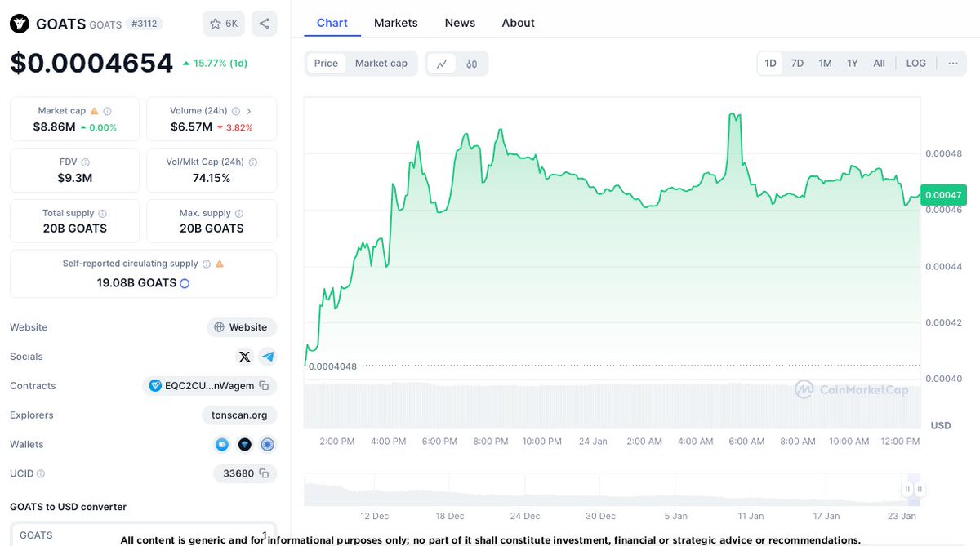Open the X social profile icon
Viewport: 980px width, 546px height.
pyautogui.click(x=244, y=357)
